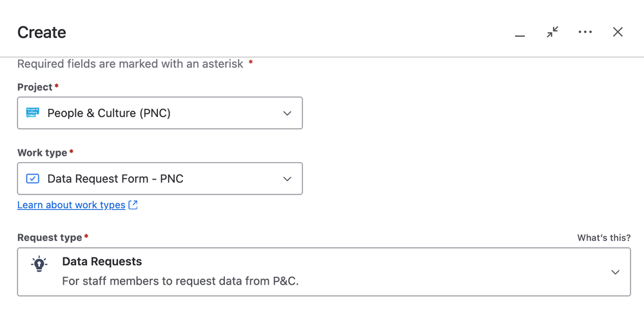Click the People & Culture project avatar
644x309 pixels.
coord(33,113)
